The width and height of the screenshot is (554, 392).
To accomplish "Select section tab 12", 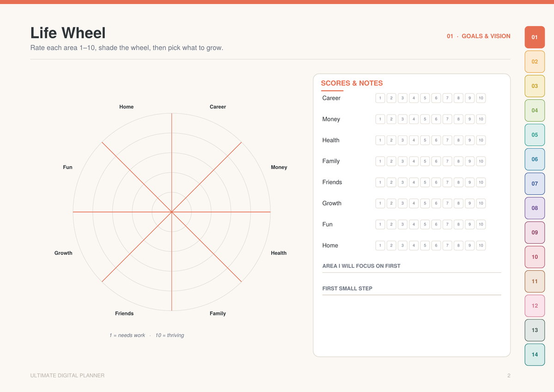I will 535,306.
